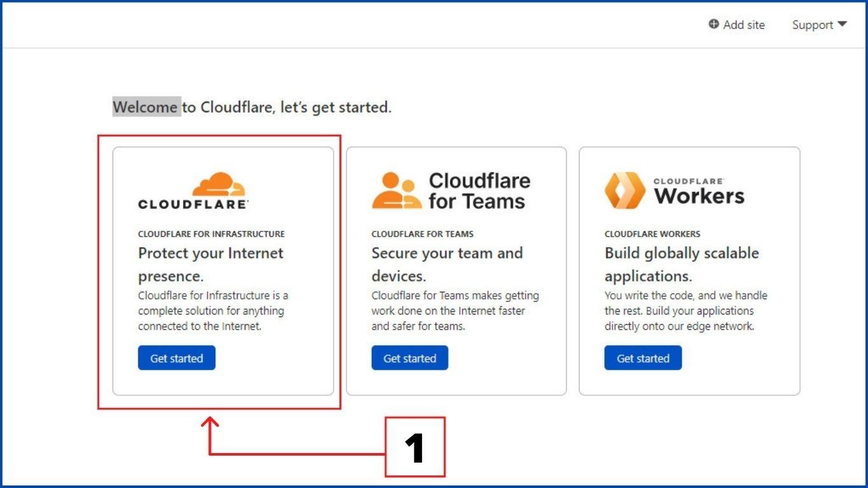Screen dimensions: 868x488
Task: Click the Cloudflare for Teams people icon
Action: 397,191
